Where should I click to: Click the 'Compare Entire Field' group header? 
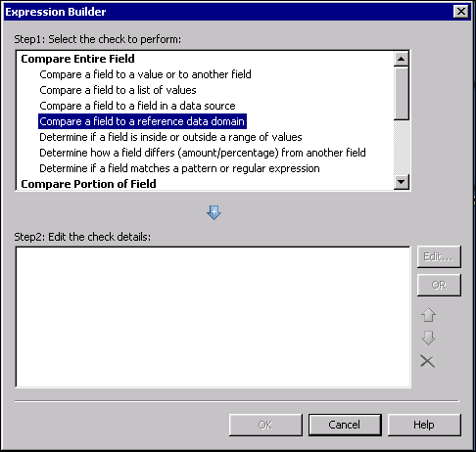pyautogui.click(x=77, y=59)
